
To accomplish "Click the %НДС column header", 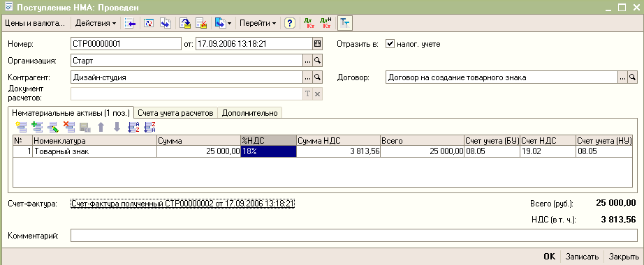I will point(269,141).
